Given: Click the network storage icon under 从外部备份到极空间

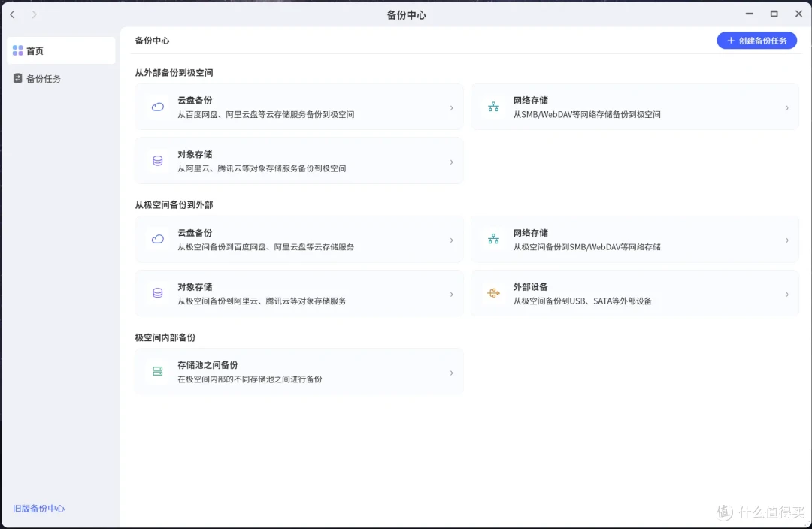Looking at the screenshot, I should (493, 107).
